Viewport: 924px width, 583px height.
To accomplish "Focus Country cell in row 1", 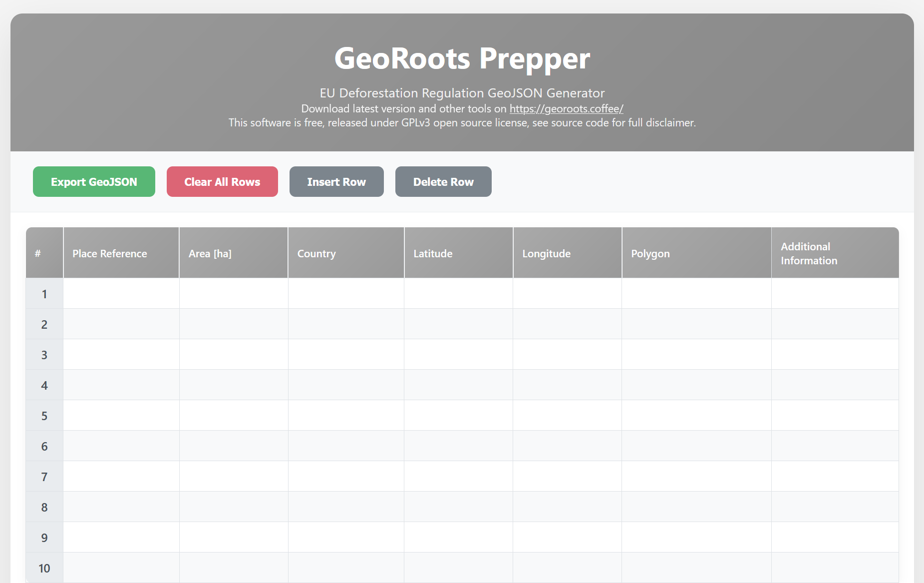I will tap(346, 293).
